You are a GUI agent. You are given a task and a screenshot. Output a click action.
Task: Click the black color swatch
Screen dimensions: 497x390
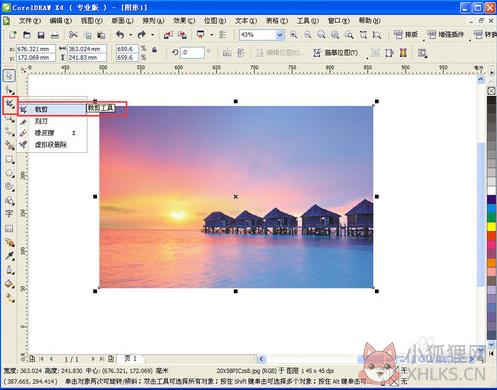click(x=491, y=101)
